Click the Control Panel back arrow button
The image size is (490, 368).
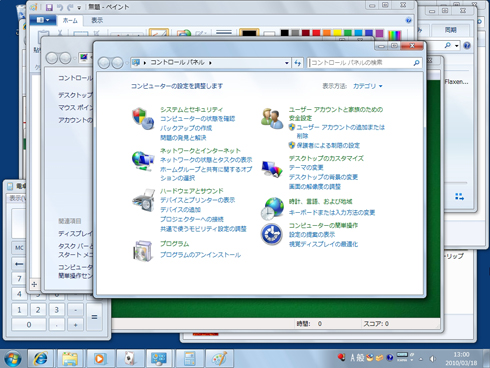click(104, 63)
